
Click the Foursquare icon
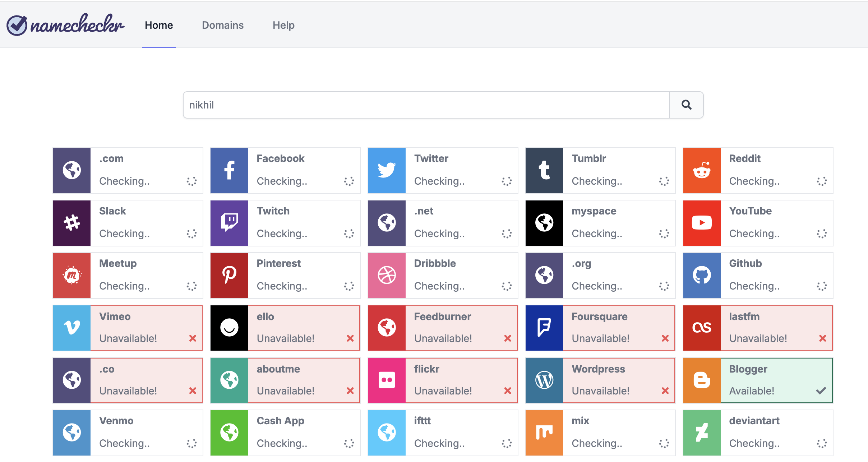click(544, 328)
